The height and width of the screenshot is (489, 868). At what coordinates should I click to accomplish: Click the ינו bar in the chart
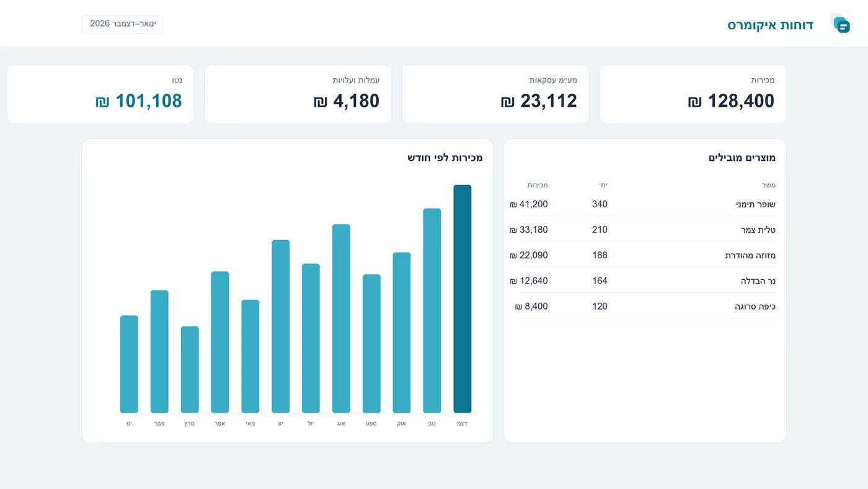129,364
